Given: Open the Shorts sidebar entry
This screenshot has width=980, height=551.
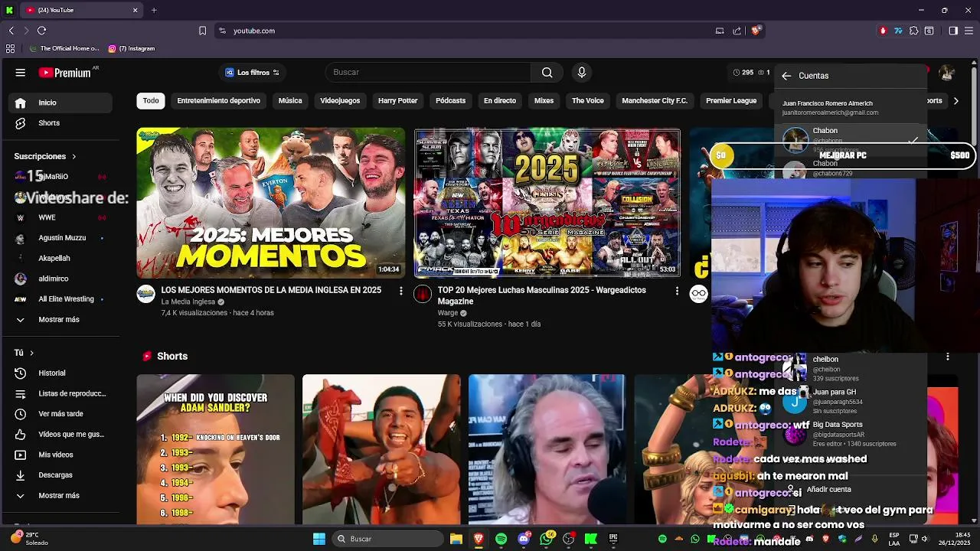Looking at the screenshot, I should 60,123.
